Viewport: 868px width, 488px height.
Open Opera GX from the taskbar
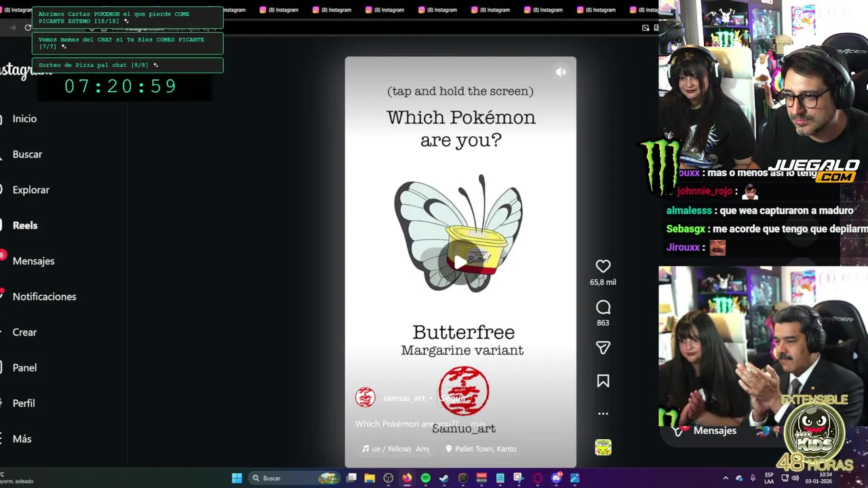(538, 478)
